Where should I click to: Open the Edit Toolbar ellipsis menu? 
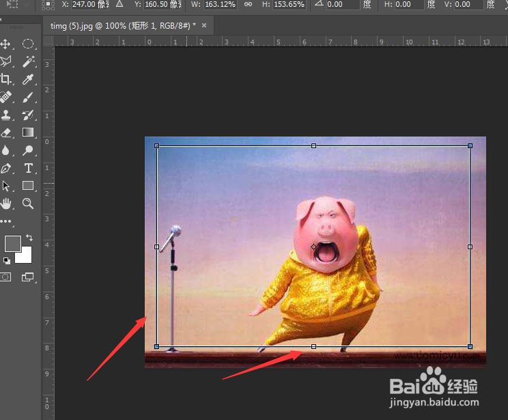pos(5,221)
